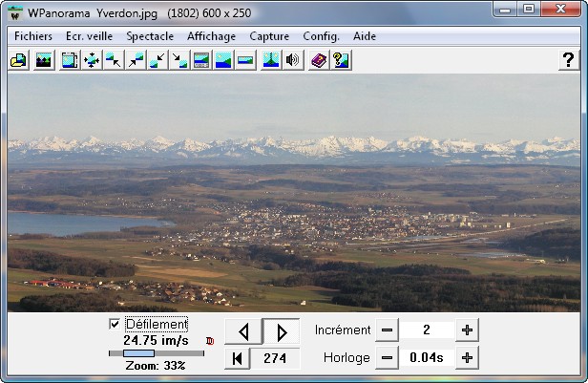Click the mountain picture list icon
Viewport: 588px width, 383px height.
point(44,60)
